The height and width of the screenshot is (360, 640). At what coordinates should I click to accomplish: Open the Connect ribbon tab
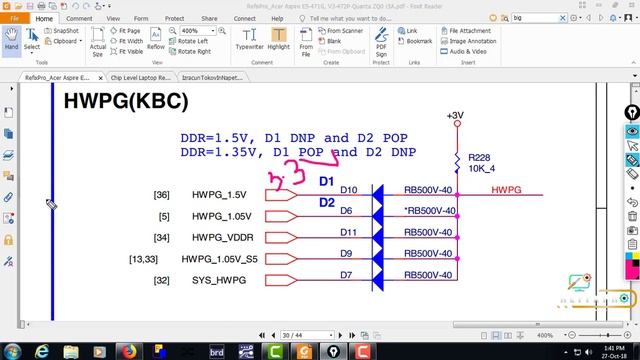click(x=244, y=18)
